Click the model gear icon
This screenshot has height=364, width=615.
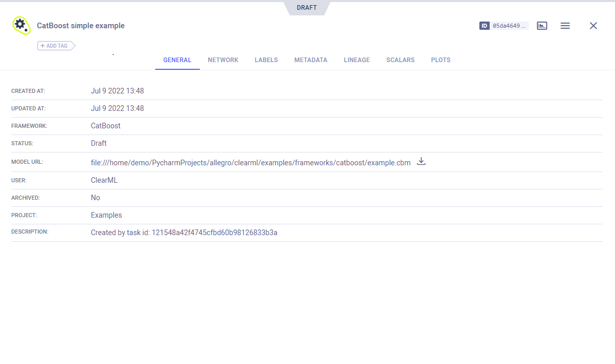21,25
